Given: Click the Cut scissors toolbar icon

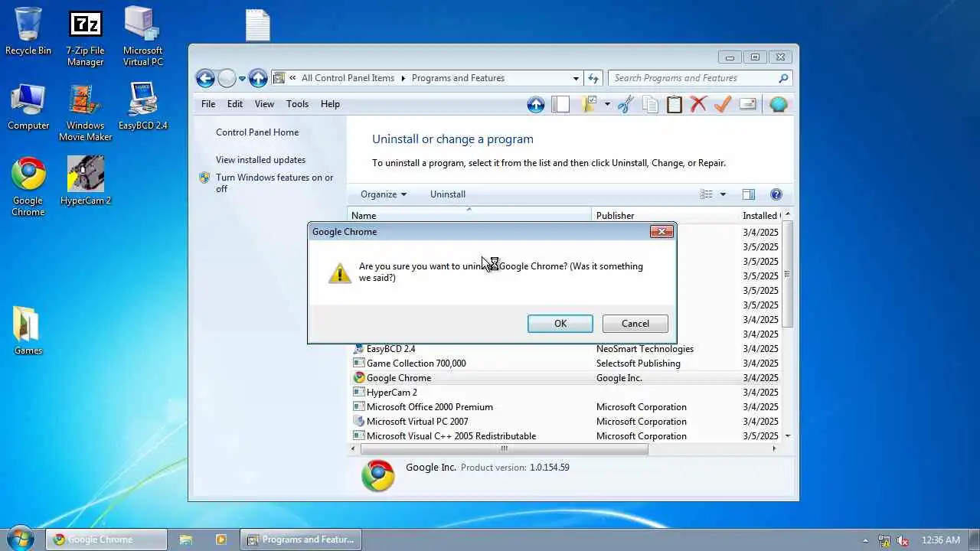Looking at the screenshot, I should pyautogui.click(x=626, y=105).
